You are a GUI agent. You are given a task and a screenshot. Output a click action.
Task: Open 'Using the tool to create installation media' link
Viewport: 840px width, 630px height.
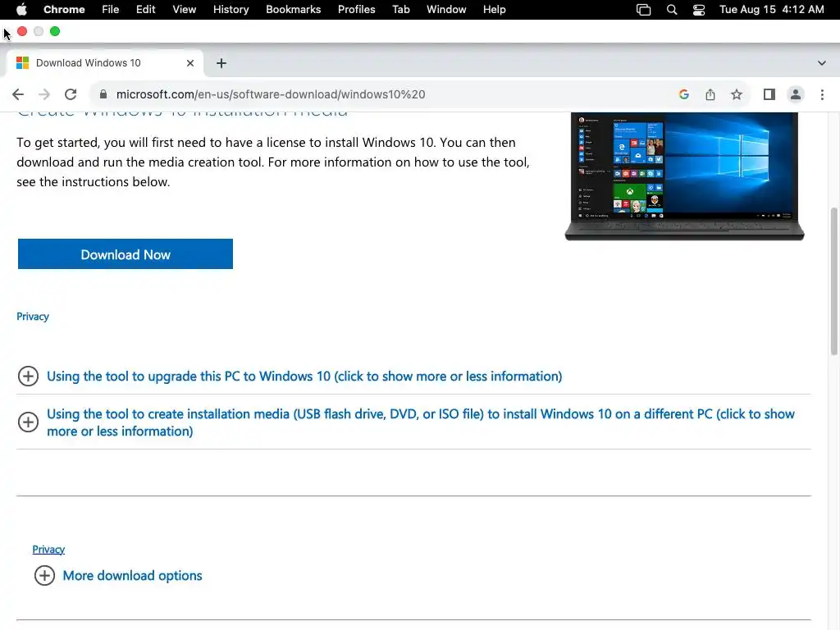click(421, 422)
